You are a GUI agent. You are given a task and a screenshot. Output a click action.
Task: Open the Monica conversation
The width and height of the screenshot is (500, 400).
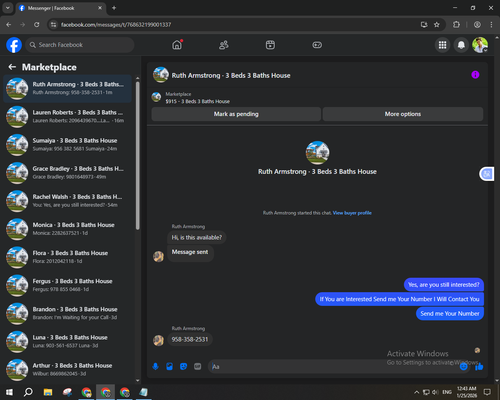point(67,229)
